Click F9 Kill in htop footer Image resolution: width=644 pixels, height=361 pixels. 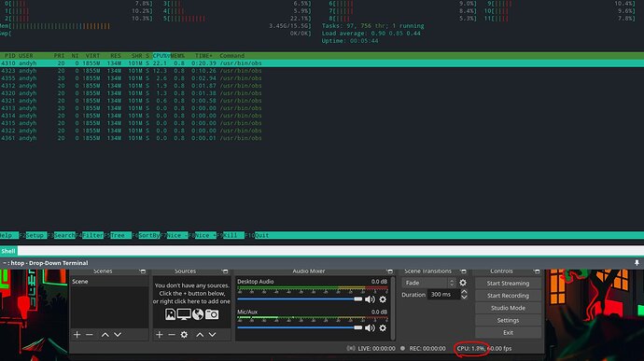tap(231, 235)
